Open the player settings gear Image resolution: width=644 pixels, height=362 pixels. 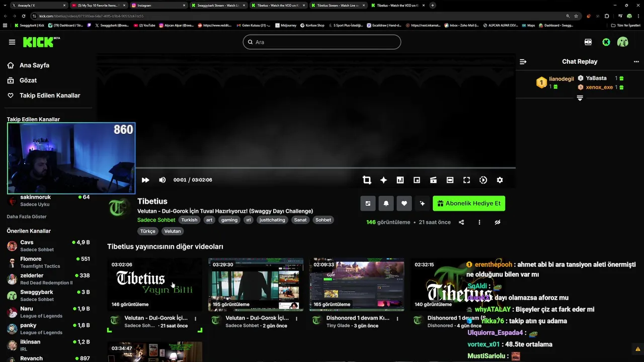(x=500, y=180)
